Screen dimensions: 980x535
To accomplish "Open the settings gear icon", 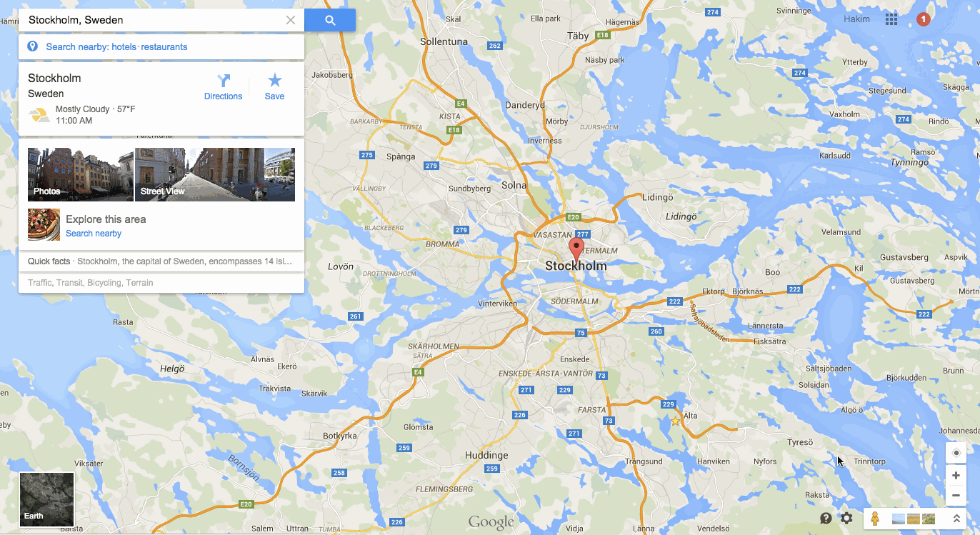I will (x=846, y=519).
